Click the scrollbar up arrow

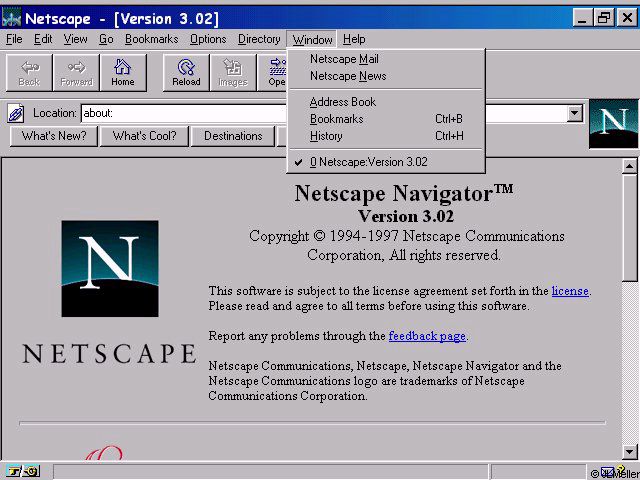(629, 166)
